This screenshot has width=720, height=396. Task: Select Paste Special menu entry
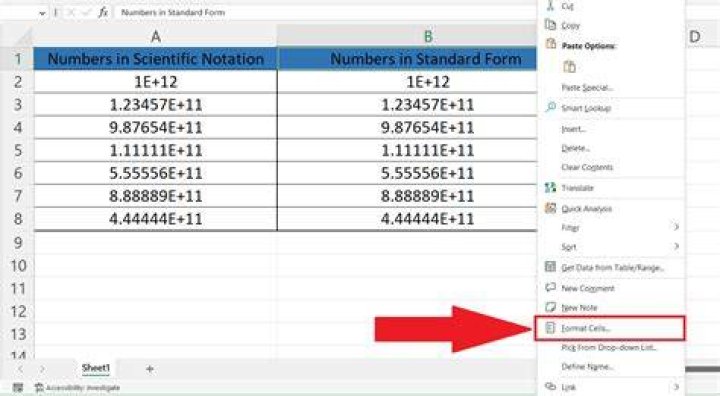(x=587, y=87)
